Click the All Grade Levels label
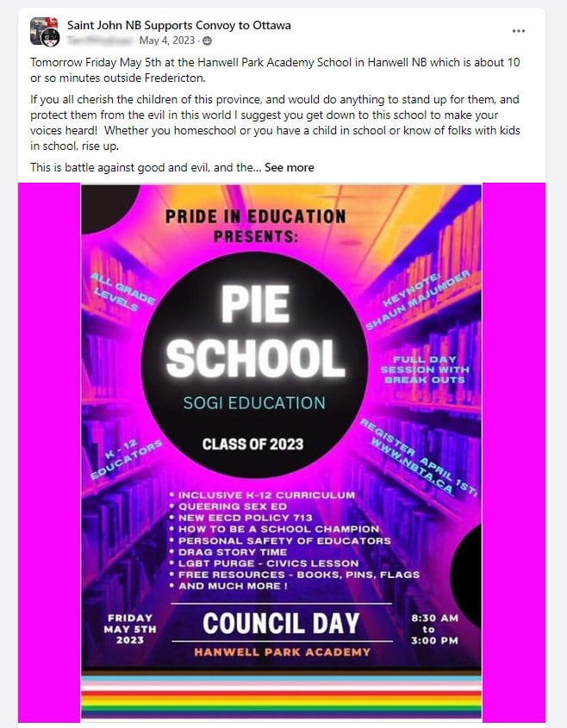Viewport: 567px width, 728px height. coord(121,292)
